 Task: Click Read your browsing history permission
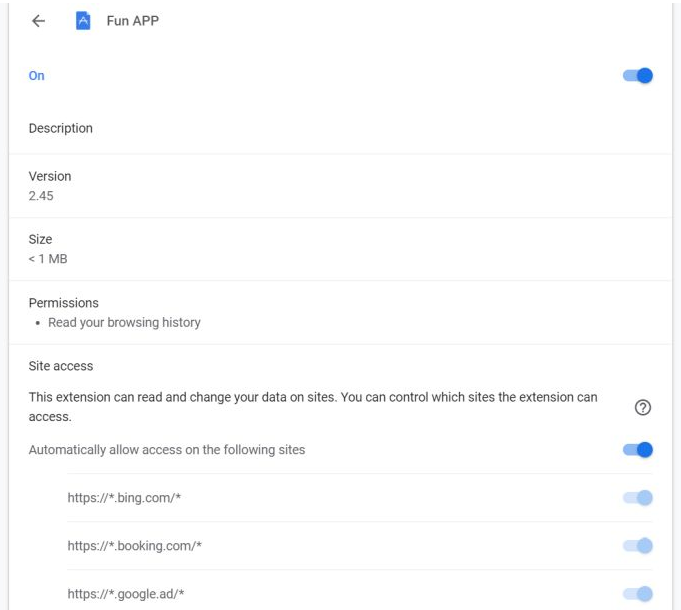click(x=124, y=322)
